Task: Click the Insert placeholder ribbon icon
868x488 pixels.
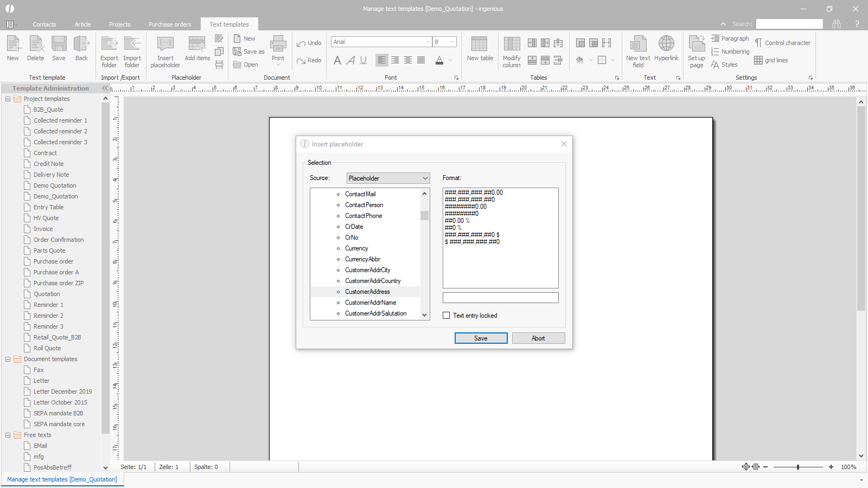Action: click(x=165, y=45)
